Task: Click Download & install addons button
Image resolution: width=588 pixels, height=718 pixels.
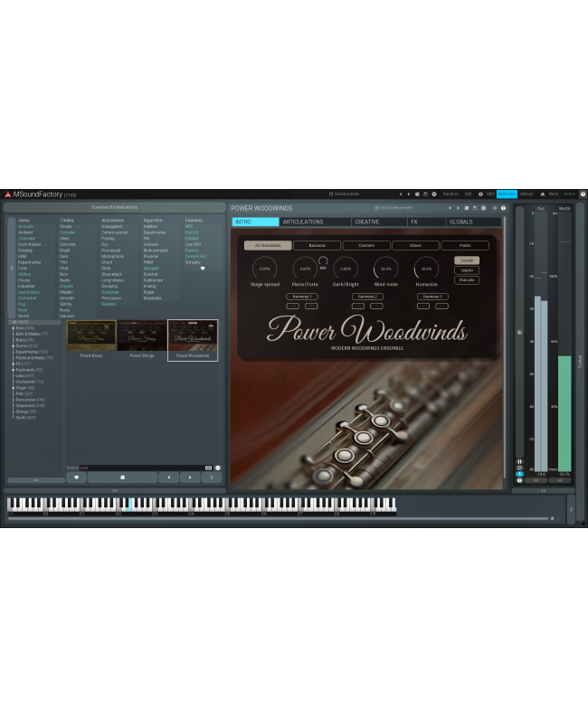Action: 115,207
